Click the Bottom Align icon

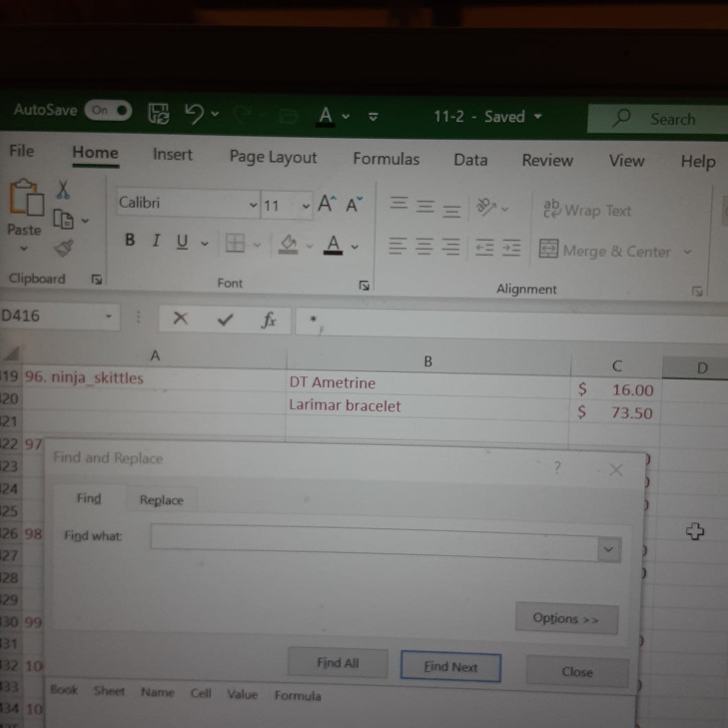pyautogui.click(x=451, y=210)
